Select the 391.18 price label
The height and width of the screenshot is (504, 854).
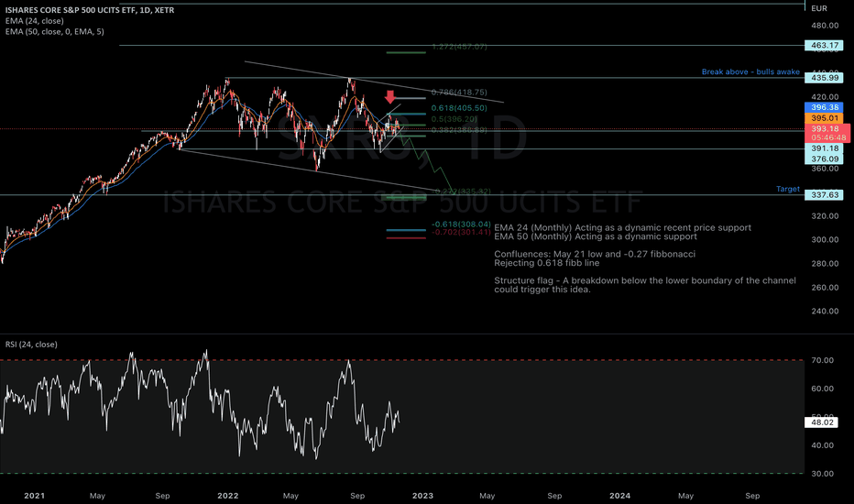coord(824,148)
